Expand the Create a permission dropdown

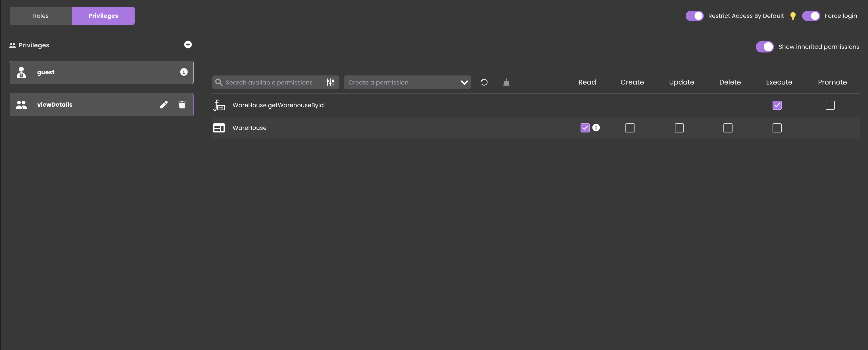point(464,83)
